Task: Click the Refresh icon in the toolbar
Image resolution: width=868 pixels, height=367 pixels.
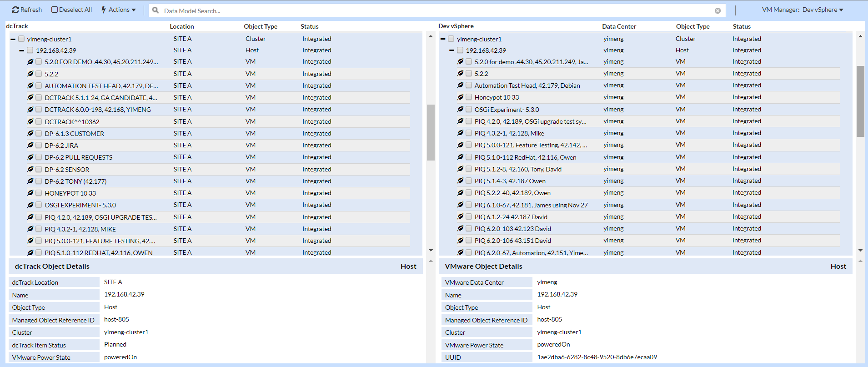Action: click(x=15, y=10)
